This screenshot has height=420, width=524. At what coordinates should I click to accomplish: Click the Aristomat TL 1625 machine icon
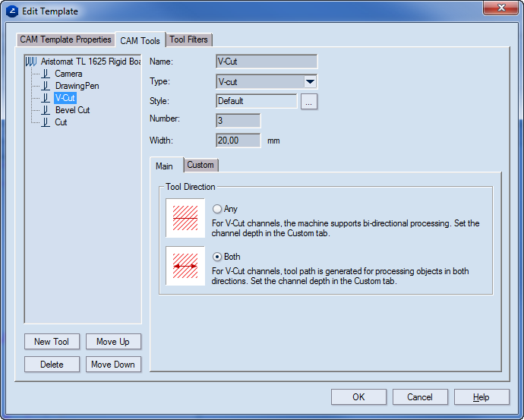coord(31,62)
